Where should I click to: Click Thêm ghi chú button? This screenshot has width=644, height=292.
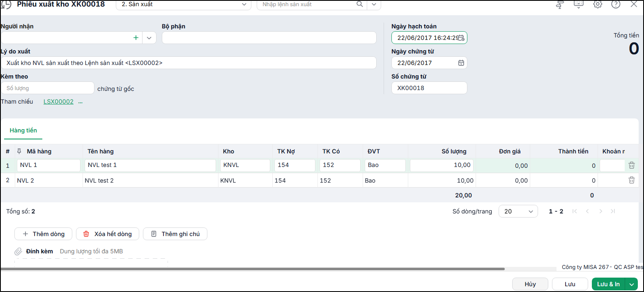coord(175,234)
